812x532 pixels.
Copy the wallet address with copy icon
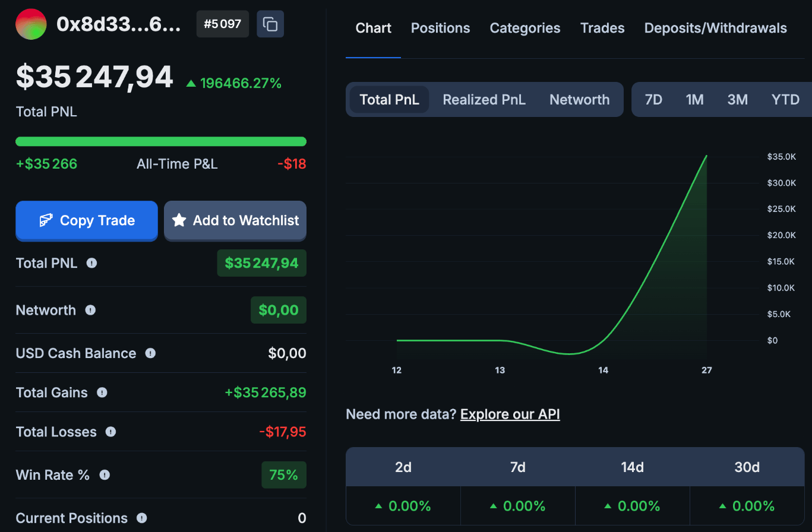(x=270, y=24)
